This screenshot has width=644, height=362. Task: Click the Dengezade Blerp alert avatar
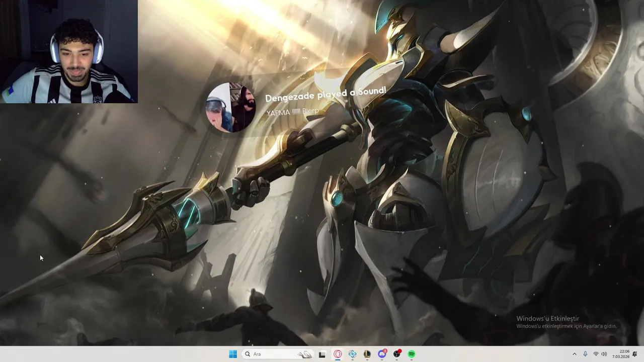(231, 107)
